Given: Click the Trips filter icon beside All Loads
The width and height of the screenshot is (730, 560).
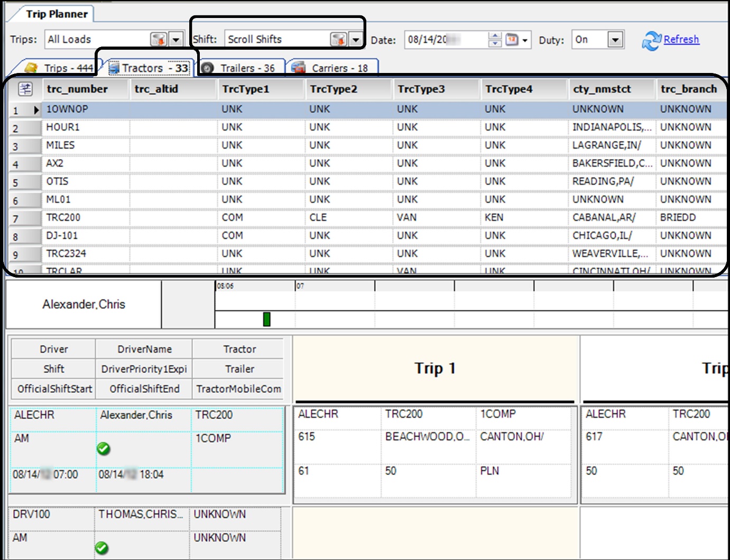Looking at the screenshot, I should click(159, 40).
